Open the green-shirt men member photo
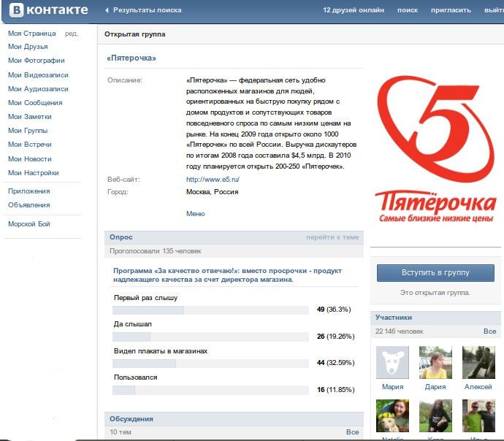The height and width of the screenshot is (441, 504). (478, 415)
